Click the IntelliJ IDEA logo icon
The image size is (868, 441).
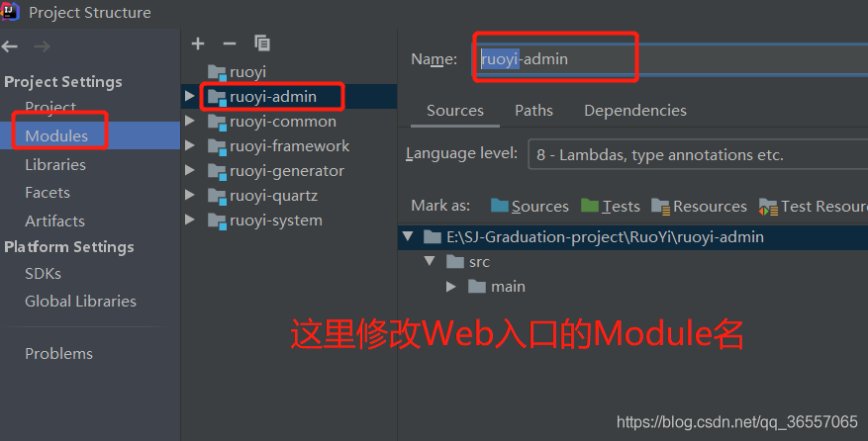click(x=10, y=11)
